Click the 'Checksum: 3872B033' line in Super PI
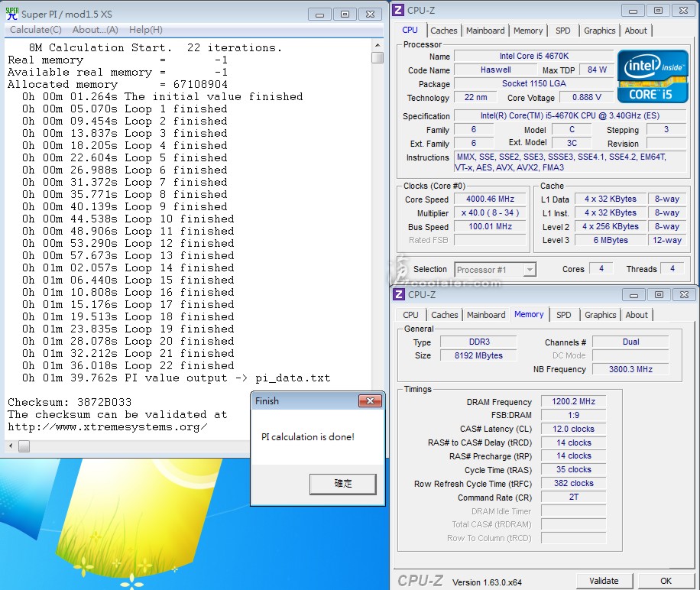700x590 pixels. point(70,402)
